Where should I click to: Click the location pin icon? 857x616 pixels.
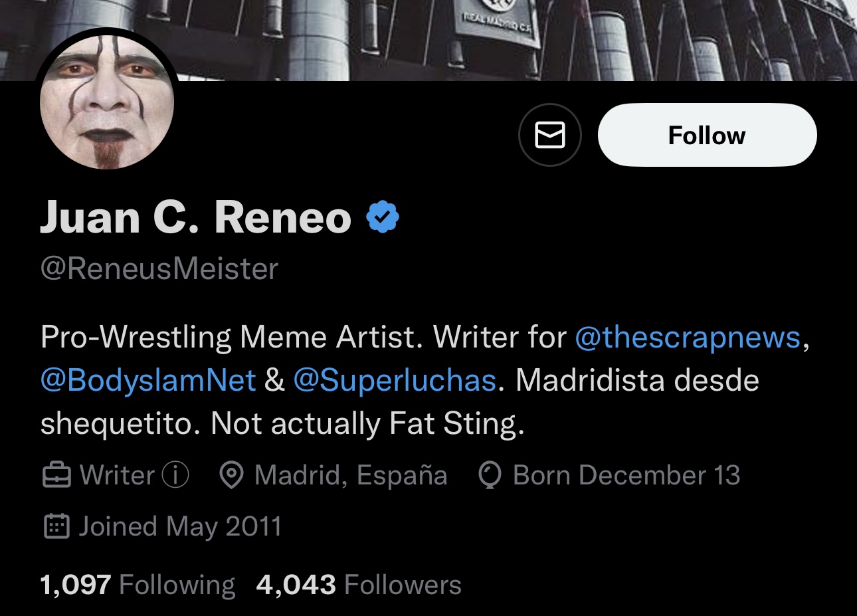pyautogui.click(x=231, y=476)
